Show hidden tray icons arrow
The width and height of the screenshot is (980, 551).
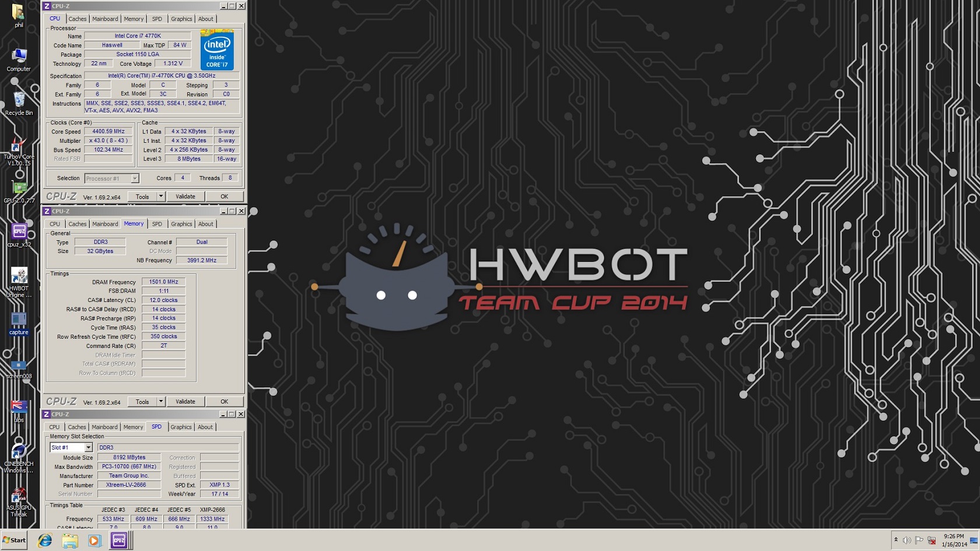coord(896,540)
